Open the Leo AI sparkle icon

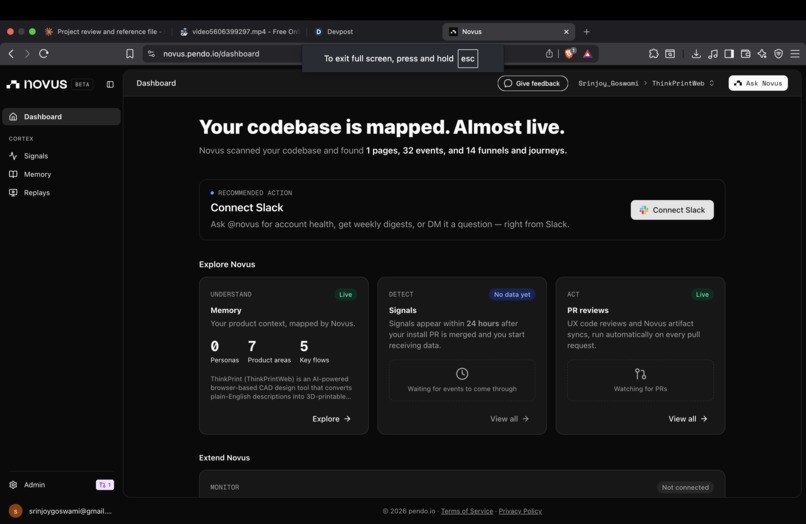pos(762,53)
